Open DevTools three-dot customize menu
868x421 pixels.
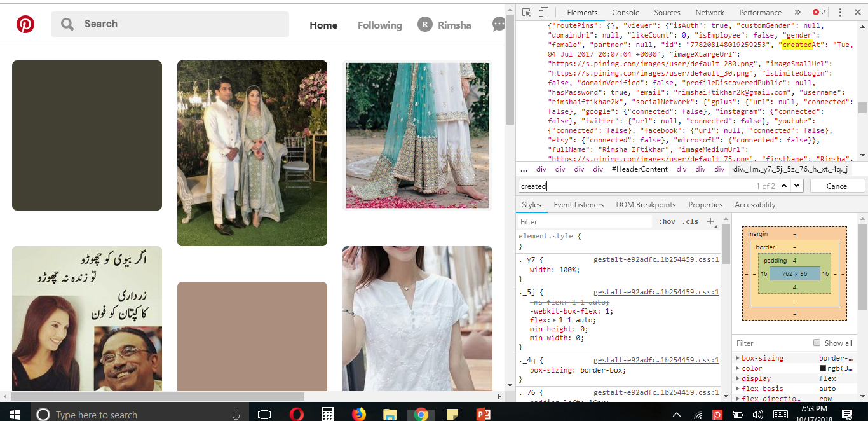point(840,12)
